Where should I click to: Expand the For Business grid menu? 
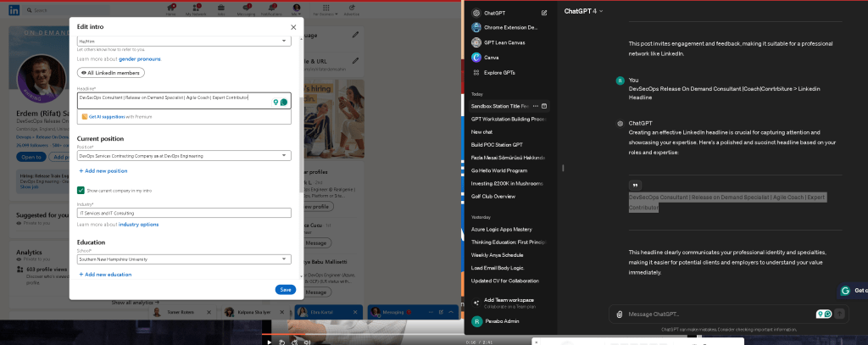click(x=326, y=9)
